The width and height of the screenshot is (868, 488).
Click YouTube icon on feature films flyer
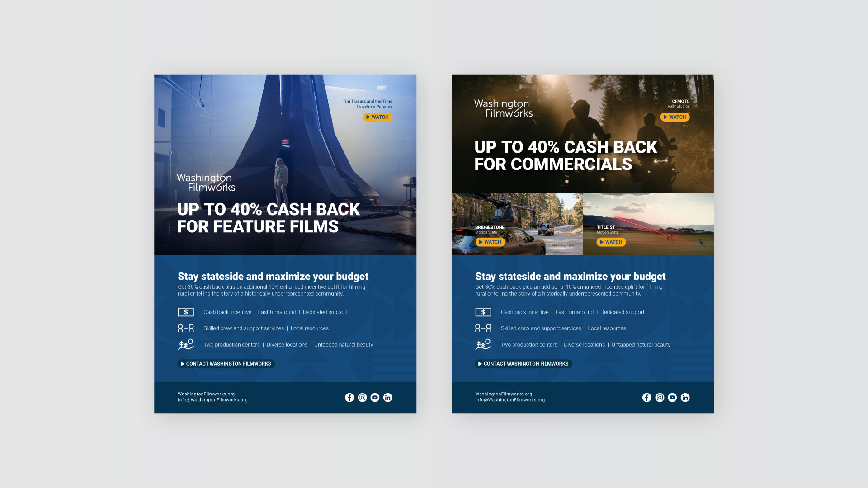pyautogui.click(x=375, y=398)
